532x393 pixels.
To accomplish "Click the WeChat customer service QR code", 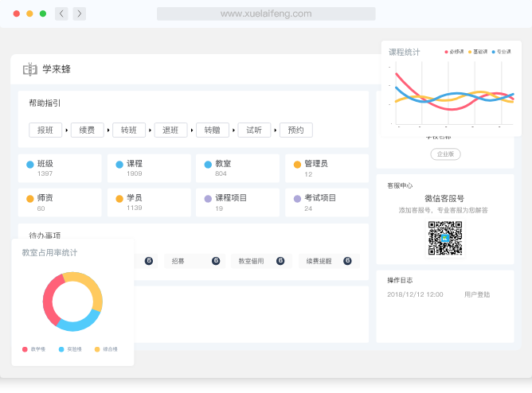I will coord(445,238).
